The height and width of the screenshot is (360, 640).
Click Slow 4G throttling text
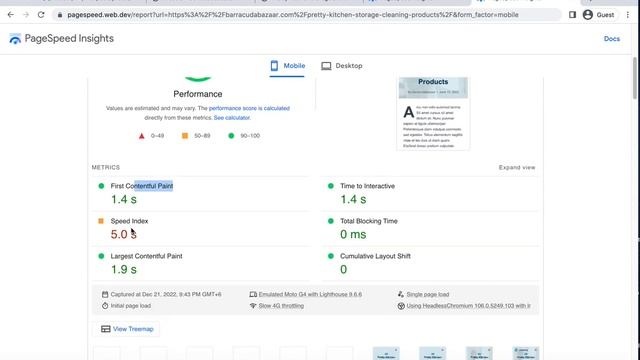click(281, 306)
